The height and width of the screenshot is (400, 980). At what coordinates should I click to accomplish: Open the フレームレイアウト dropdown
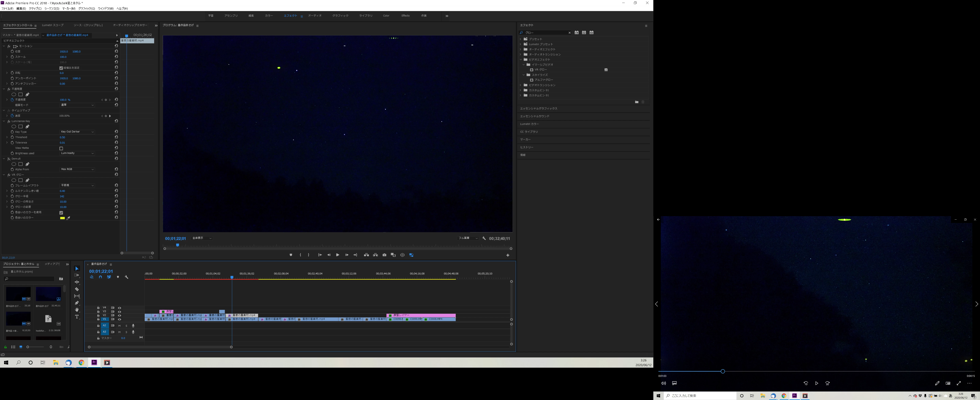[77, 185]
